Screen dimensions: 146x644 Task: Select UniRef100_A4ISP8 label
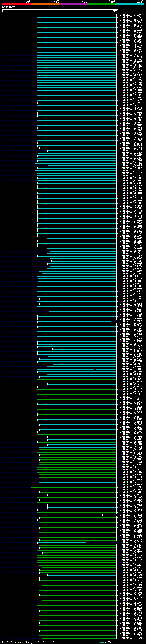(x=131, y=590)
